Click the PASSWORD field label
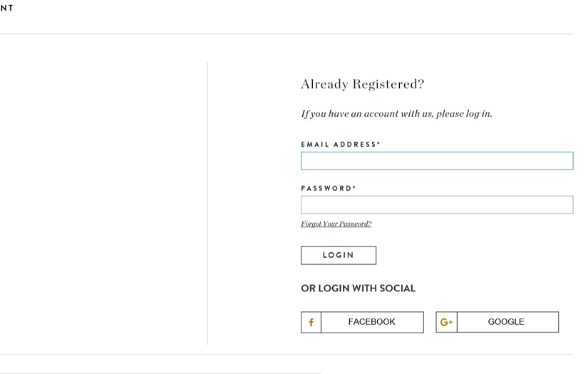 click(x=326, y=189)
